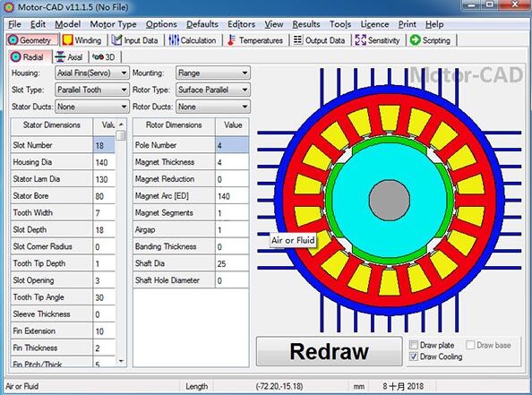Switch to the Axial geometry tab
The height and width of the screenshot is (395, 532).
pos(69,56)
